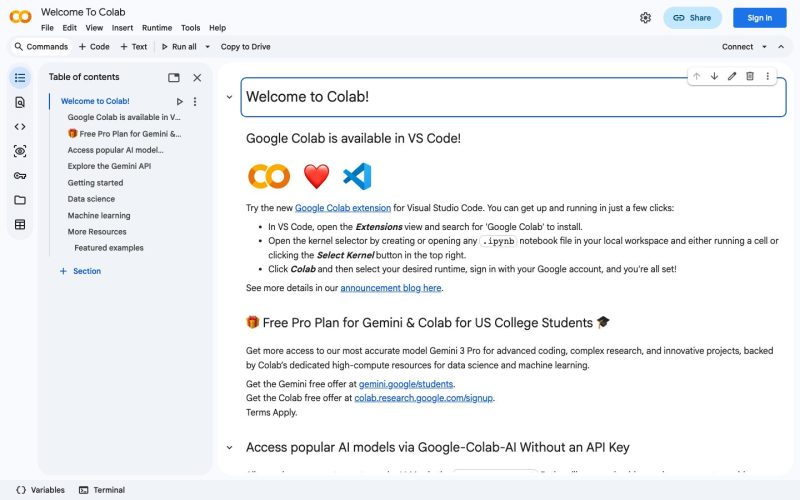Open the Runtime menu
The height and width of the screenshot is (500, 800).
[157, 28]
